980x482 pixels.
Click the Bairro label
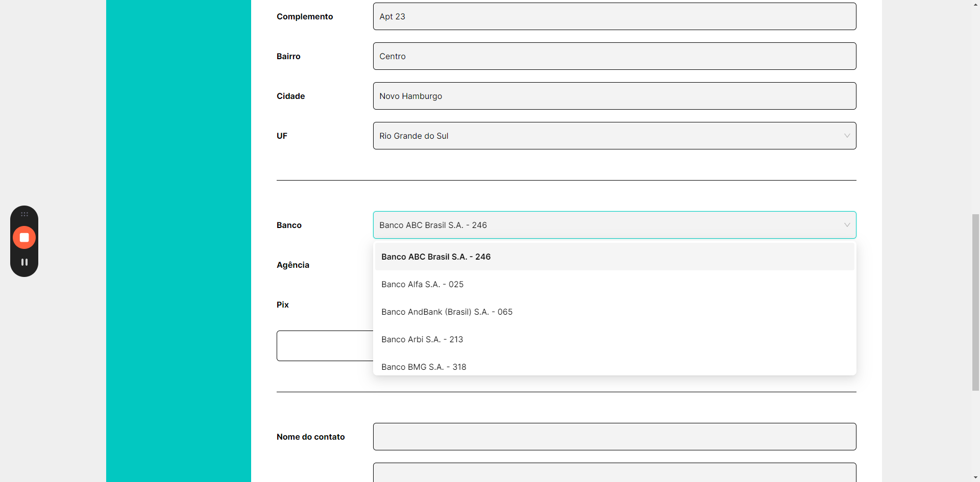(288, 56)
